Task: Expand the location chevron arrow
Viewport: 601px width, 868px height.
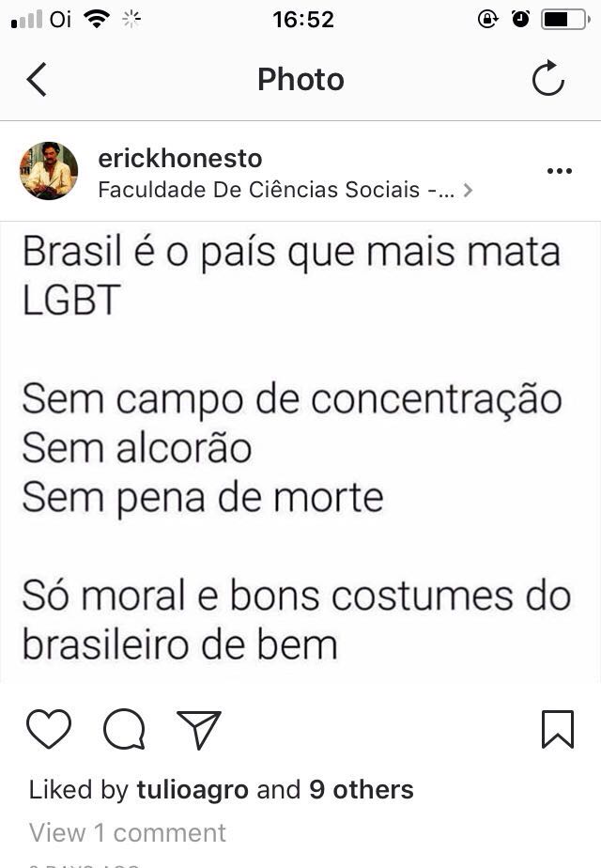Action: pos(469,191)
